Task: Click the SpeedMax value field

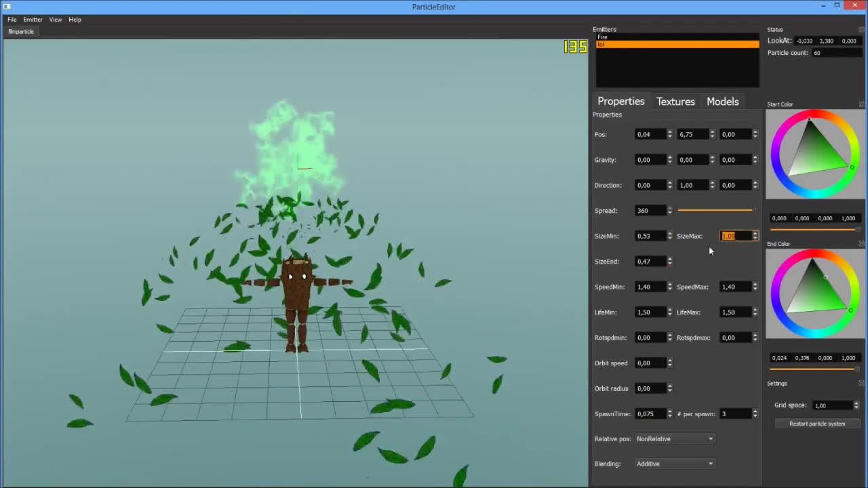Action: (x=735, y=287)
